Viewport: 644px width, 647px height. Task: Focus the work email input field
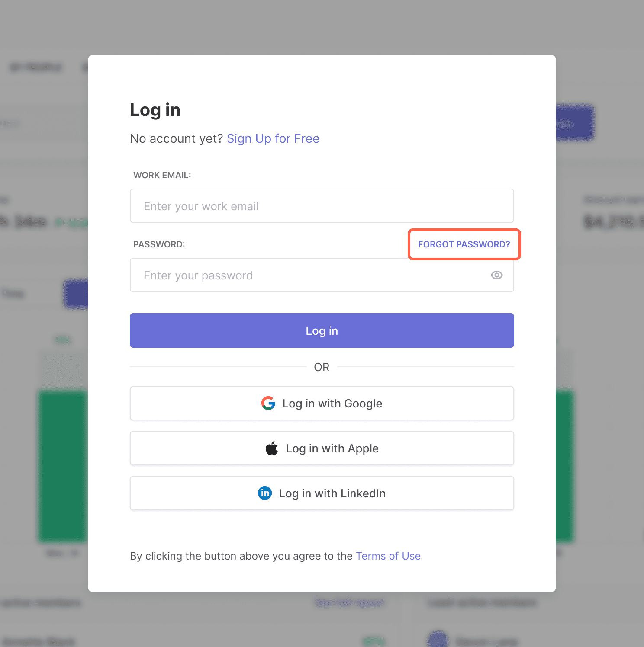[x=322, y=206]
